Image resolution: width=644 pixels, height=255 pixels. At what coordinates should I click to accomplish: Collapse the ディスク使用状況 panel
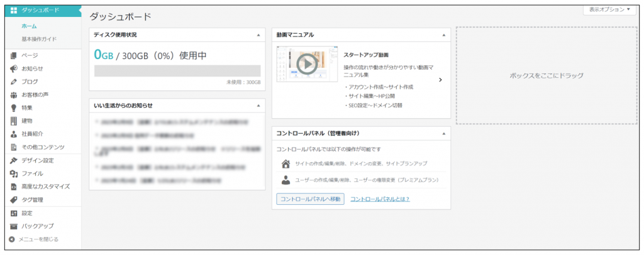[258, 35]
